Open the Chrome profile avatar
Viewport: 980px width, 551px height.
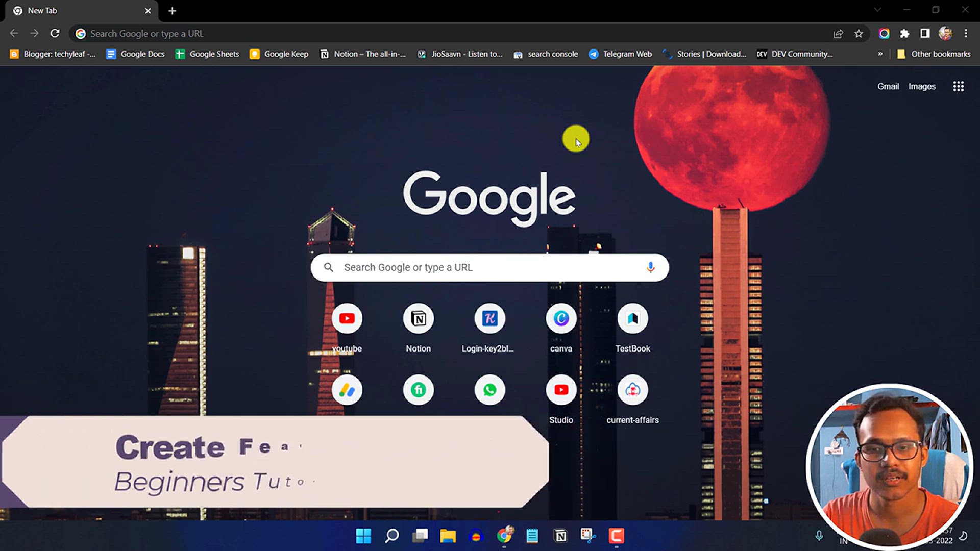pos(945,34)
